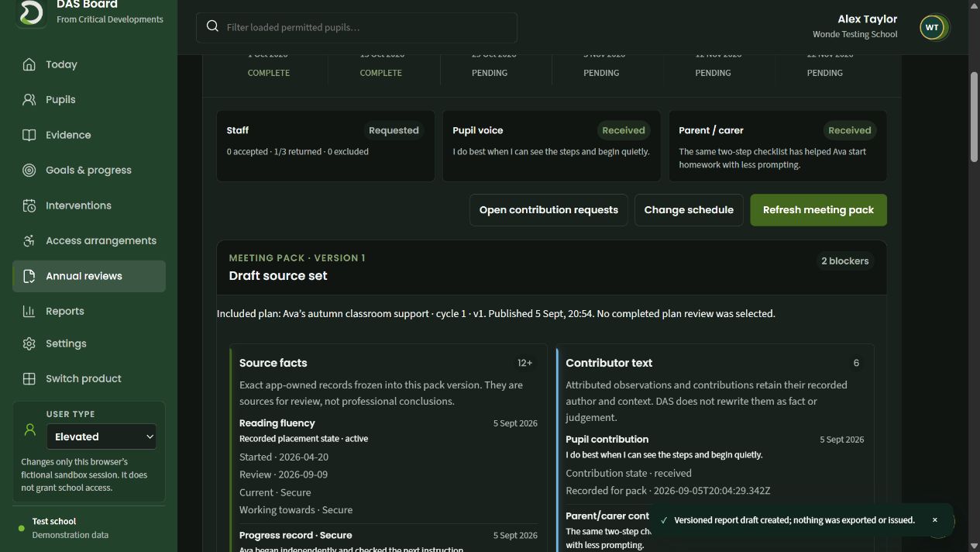The height and width of the screenshot is (552, 980).
Task: Click the Test school label
Action: (x=54, y=522)
